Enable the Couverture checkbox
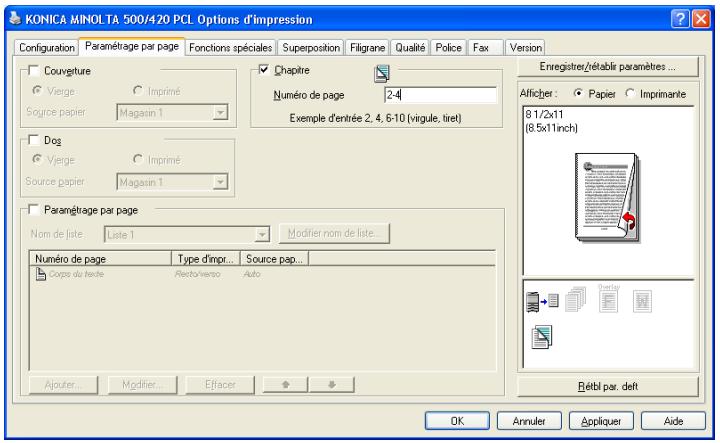 coord(34,70)
